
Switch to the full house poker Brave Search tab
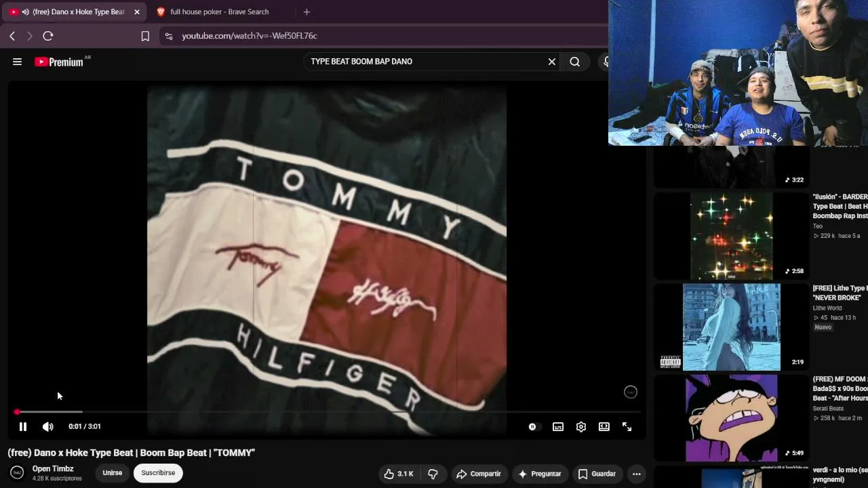click(x=220, y=12)
